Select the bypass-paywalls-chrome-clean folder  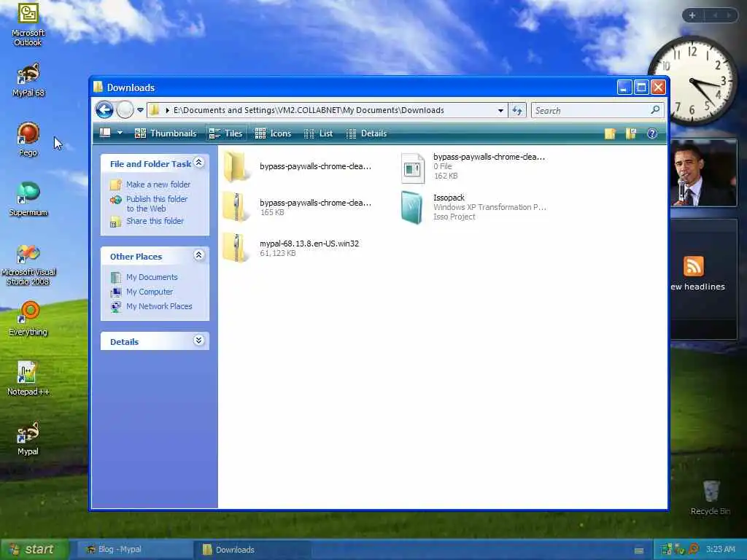pos(298,166)
